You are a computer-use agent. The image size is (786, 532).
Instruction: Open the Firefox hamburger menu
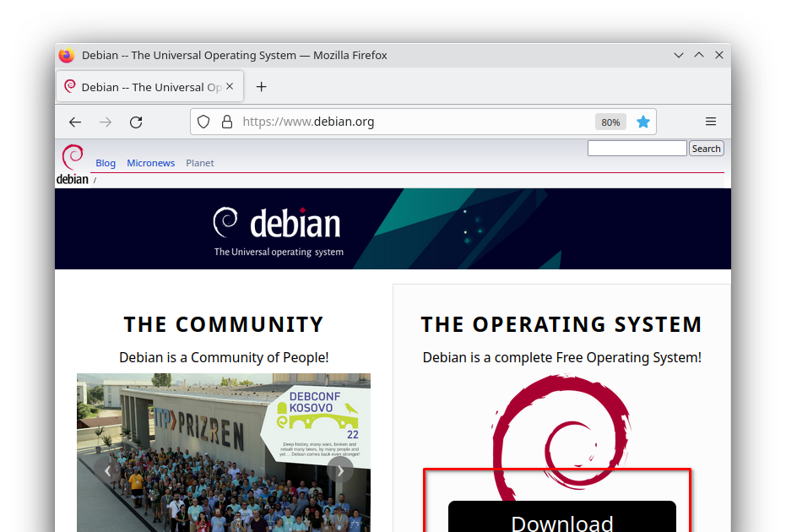point(711,122)
